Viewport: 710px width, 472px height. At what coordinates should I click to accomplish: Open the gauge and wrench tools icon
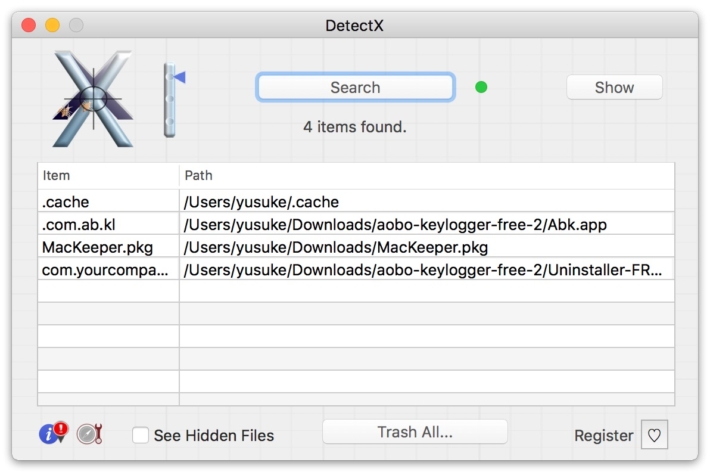pyautogui.click(x=89, y=434)
